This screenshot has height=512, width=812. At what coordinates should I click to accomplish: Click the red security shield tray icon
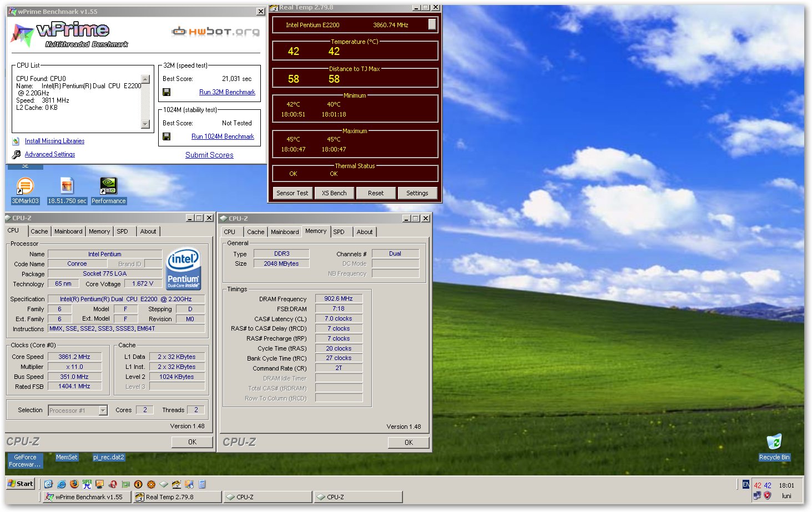click(767, 495)
